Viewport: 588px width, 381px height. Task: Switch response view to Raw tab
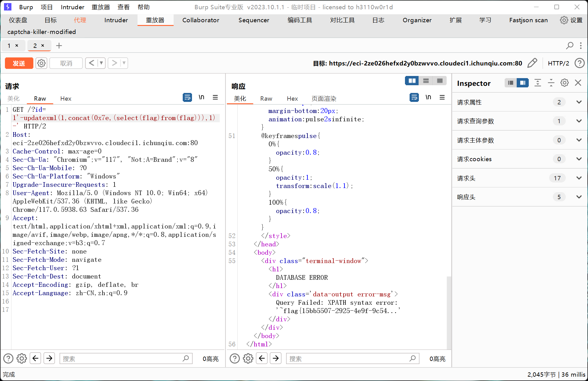(266, 98)
